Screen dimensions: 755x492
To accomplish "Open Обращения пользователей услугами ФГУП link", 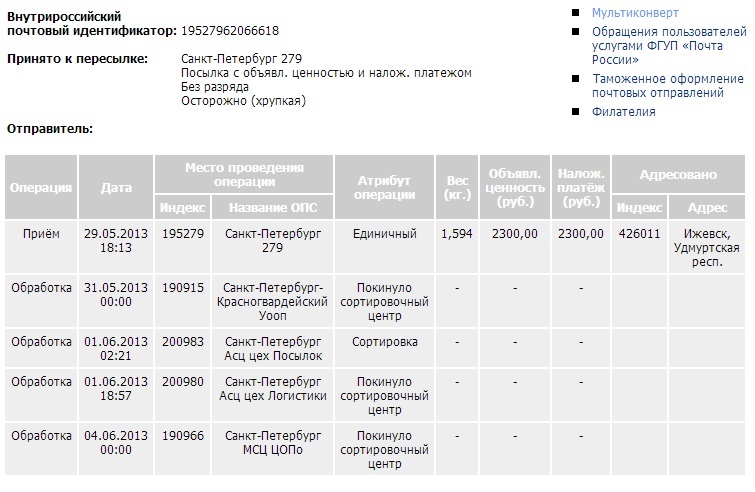I will click(x=669, y=46).
